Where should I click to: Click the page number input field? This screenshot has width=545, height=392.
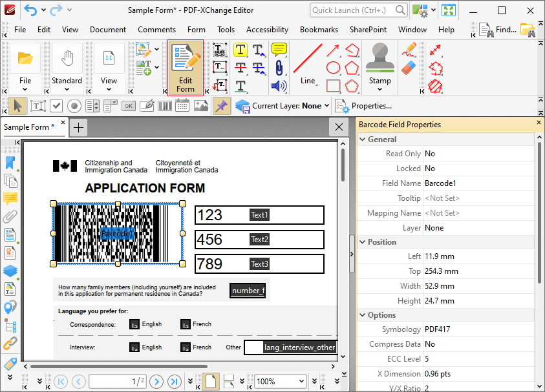(x=118, y=382)
